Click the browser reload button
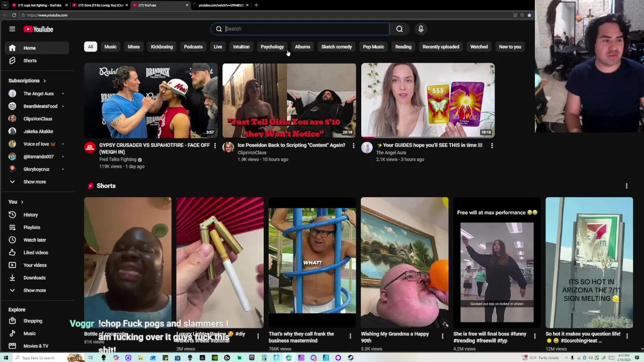 click(14, 15)
